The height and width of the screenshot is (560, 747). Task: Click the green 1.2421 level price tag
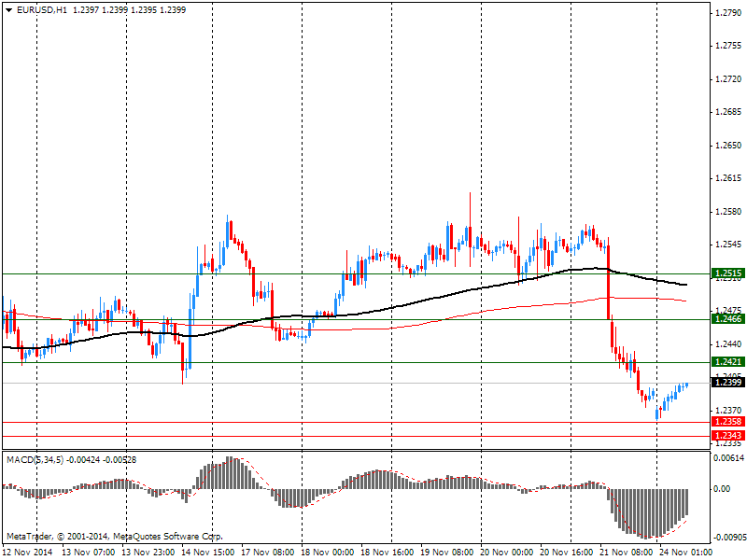tap(728, 362)
